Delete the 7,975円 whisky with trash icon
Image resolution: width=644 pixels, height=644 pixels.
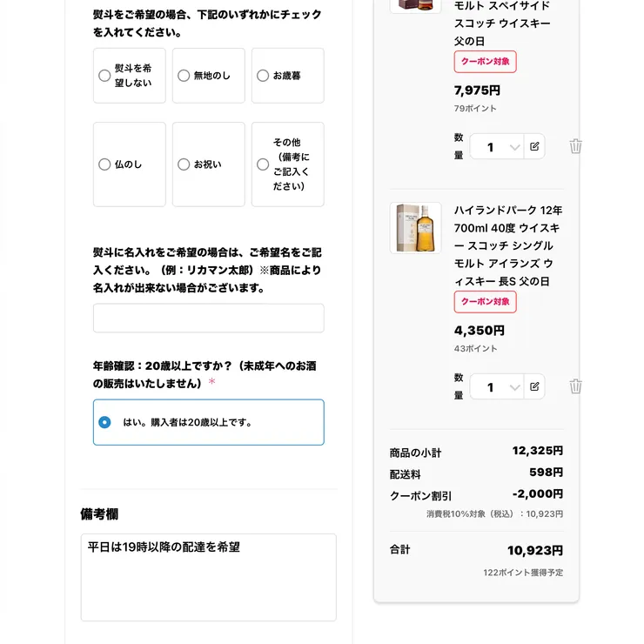(575, 146)
